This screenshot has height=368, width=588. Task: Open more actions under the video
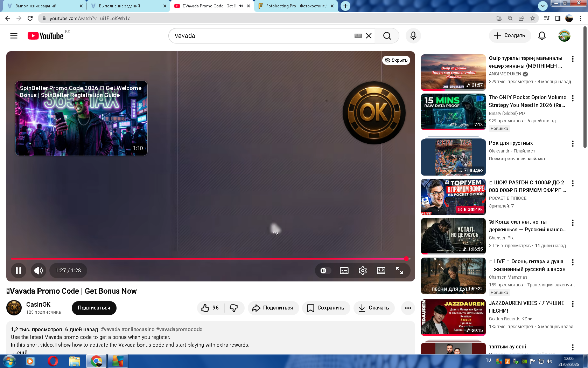coord(408,308)
